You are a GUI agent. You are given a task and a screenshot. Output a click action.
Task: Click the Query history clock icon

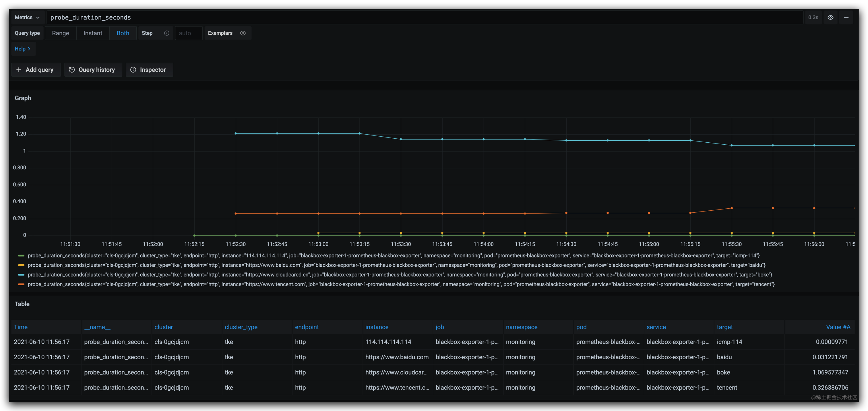click(72, 70)
